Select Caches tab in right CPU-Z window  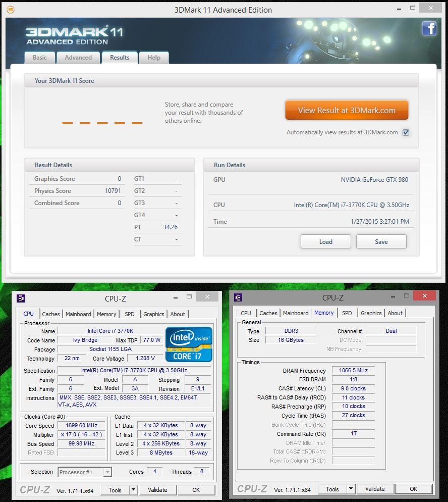(x=268, y=313)
